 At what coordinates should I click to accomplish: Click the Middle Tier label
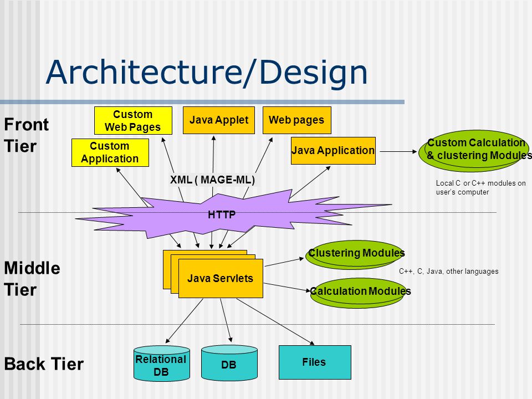pos(32,279)
